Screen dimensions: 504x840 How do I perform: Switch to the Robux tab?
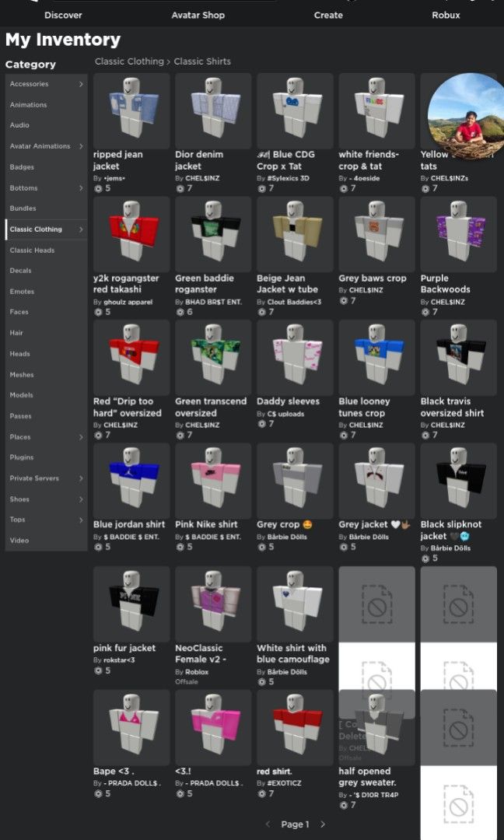tap(446, 15)
